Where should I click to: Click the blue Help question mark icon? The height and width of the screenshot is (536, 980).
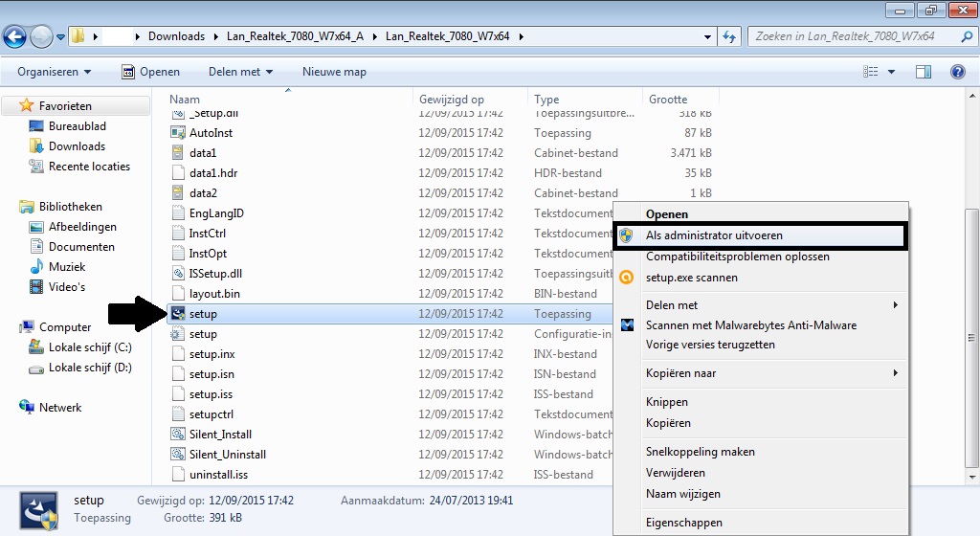click(x=957, y=72)
